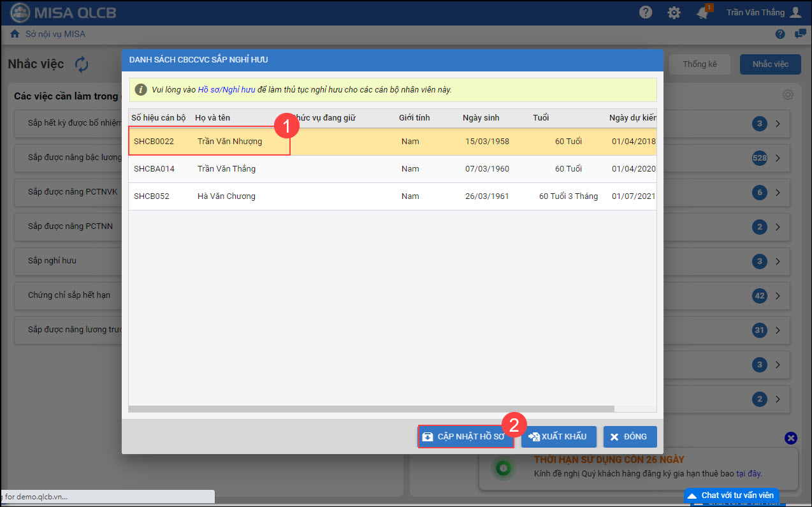Click the horizontal scrollbar in the list
This screenshot has height=507, width=812.
(371, 409)
